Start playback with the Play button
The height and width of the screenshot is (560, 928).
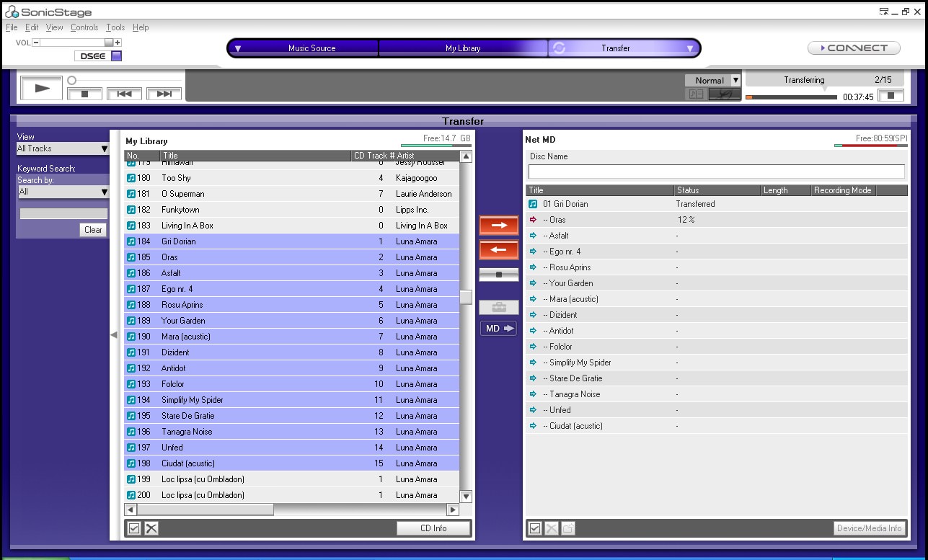[42, 88]
